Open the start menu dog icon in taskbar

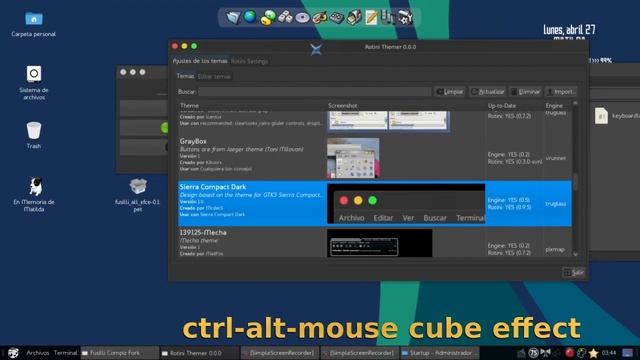pos(13,352)
